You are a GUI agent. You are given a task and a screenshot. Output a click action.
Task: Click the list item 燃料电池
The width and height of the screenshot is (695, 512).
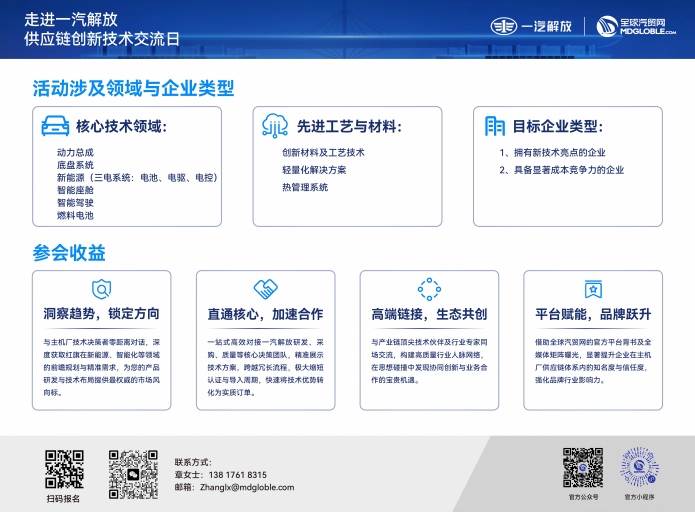tap(75, 215)
